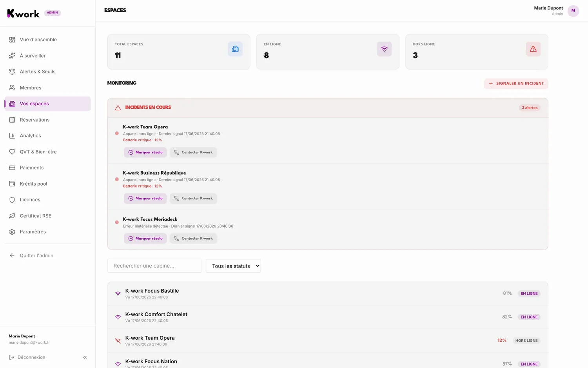Click the Paiements card icon
Image resolution: width=588 pixels, height=368 pixels.
tap(12, 168)
